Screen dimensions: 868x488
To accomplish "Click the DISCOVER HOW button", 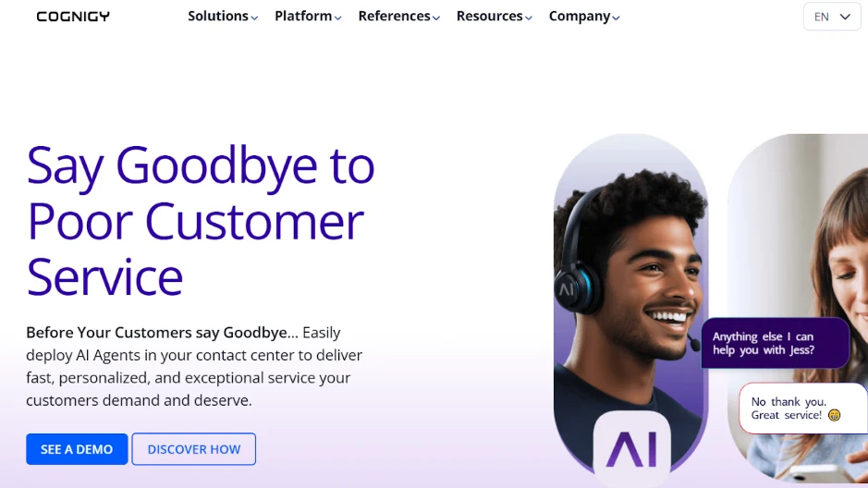I will click(x=194, y=448).
